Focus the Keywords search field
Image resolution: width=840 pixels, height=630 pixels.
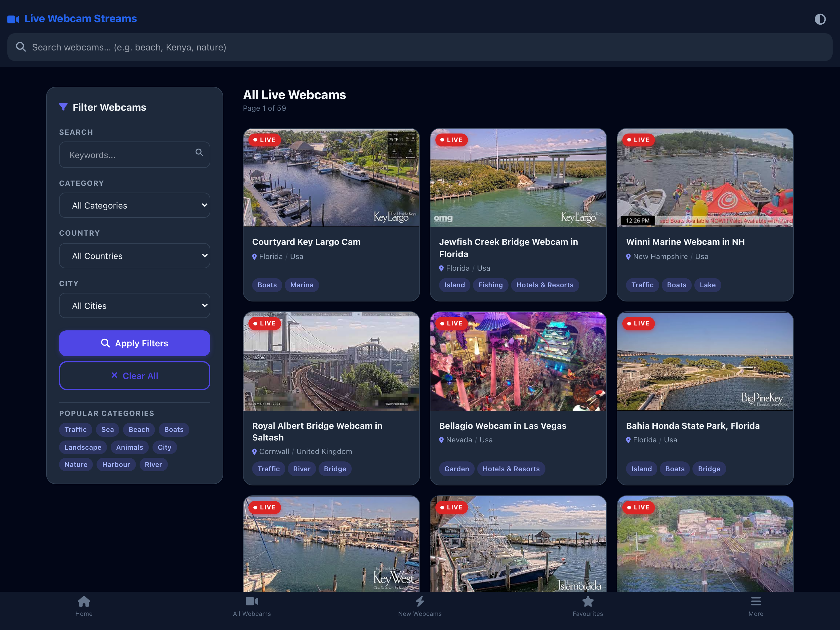(134, 155)
